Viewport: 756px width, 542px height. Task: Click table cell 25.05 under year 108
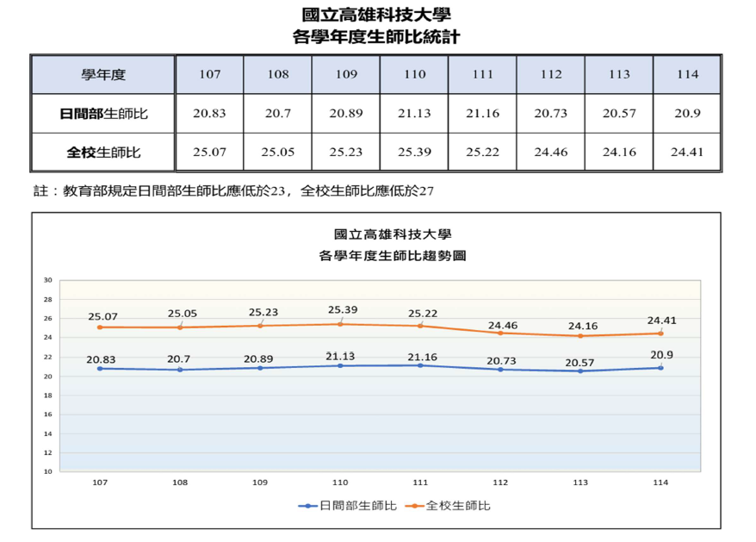(278, 153)
